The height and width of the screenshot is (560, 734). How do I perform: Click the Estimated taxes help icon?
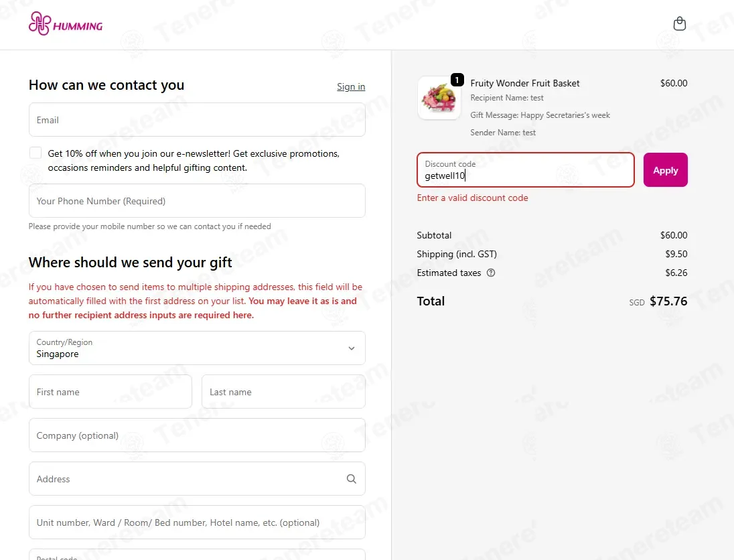pos(491,273)
